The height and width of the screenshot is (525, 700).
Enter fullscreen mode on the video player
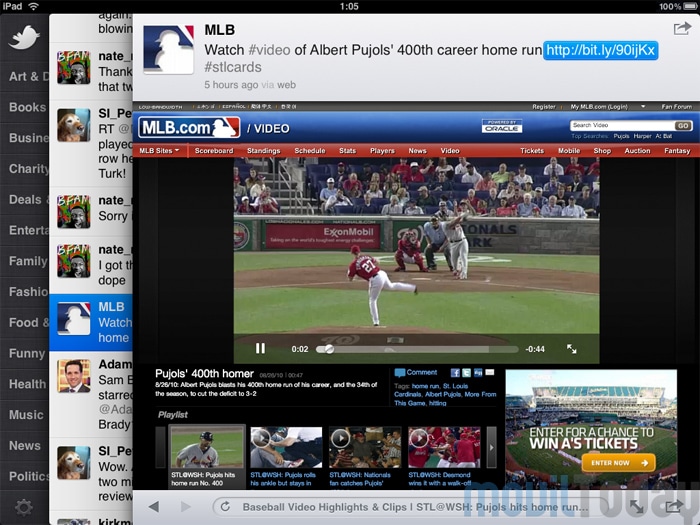coord(572,349)
